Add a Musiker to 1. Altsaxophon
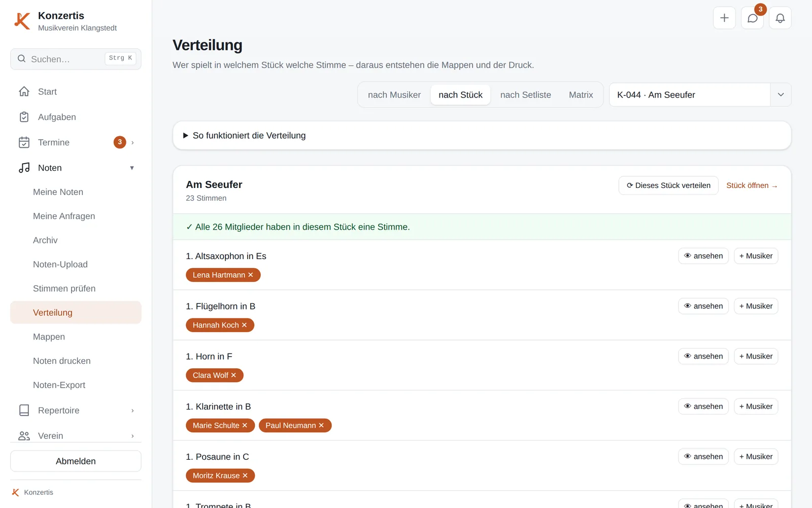 (756, 256)
